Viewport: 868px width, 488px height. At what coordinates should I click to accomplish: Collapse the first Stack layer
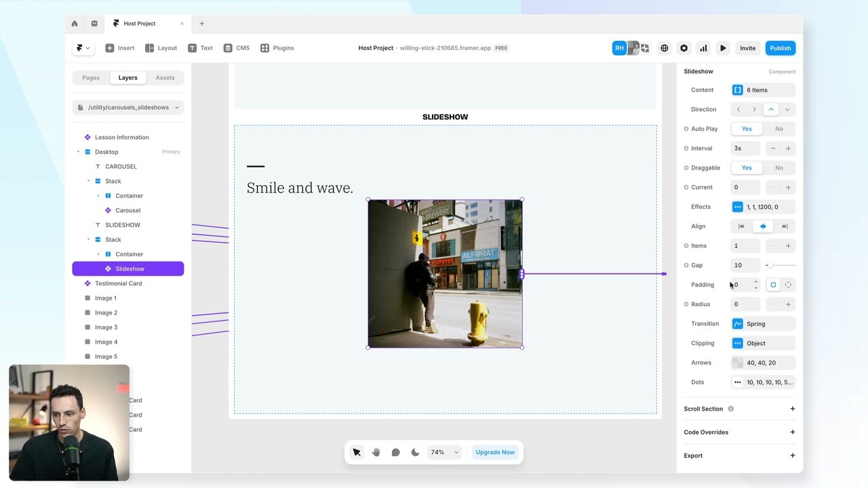point(88,181)
